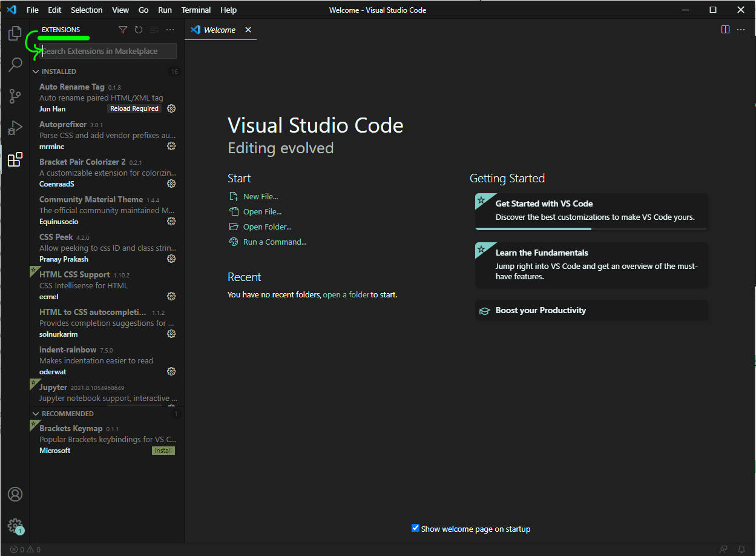Open the Manage gear in activity bar
Screen dimensions: 756x556
coord(15,526)
